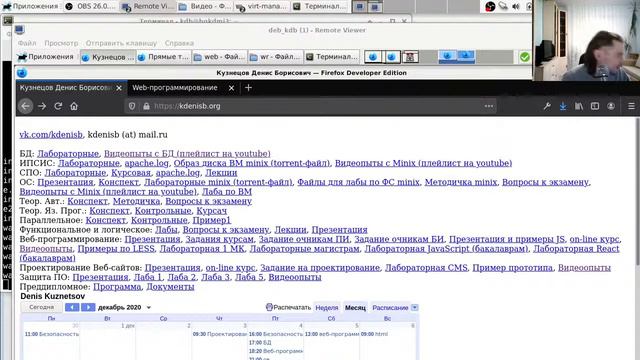640x360 pixels.
Task: Open vk.com/kdenisb link
Action: (51, 135)
